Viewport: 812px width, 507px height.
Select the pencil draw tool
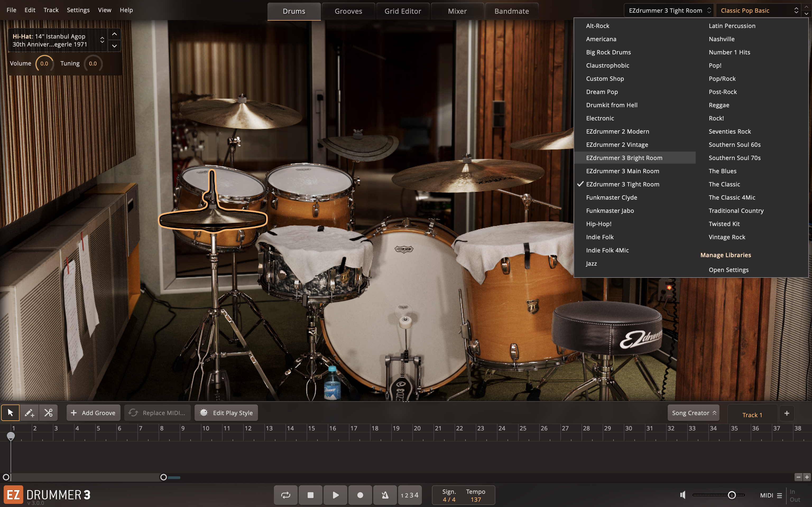click(x=29, y=413)
